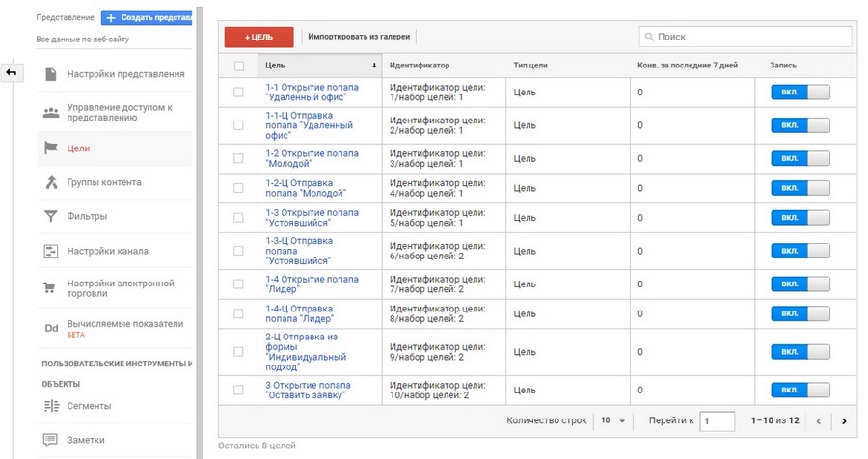Click the Идентификатор column header
This screenshot has width=868, height=459.
(420, 66)
